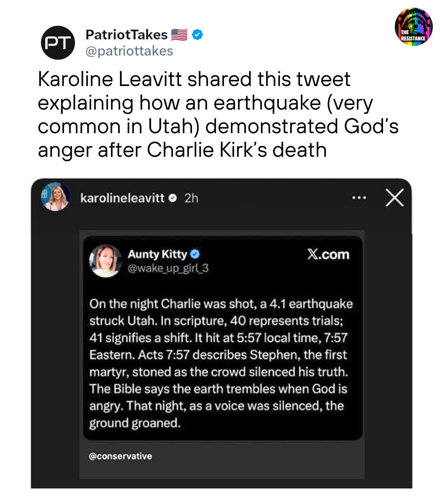Click the @wake_up_girl_3 handle
The width and height of the screenshot is (444, 504).
tap(168, 269)
